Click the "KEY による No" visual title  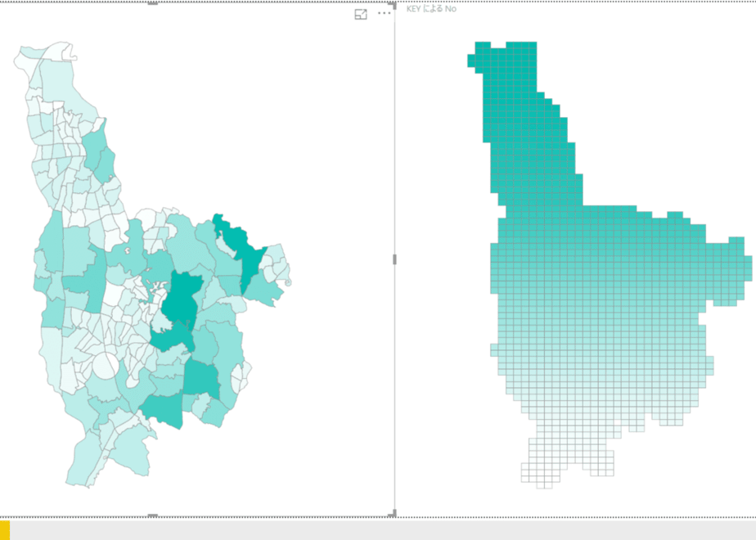click(431, 9)
